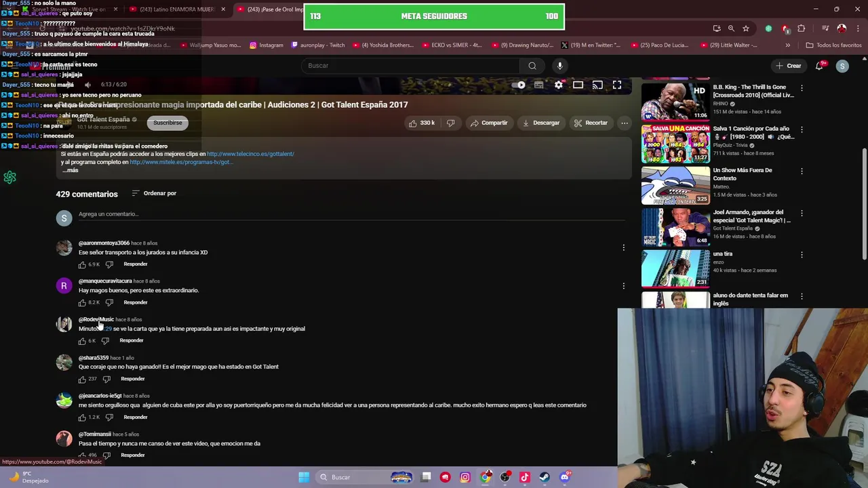Like the video with 330 k likes
This screenshot has width=868, height=488.
[421, 123]
